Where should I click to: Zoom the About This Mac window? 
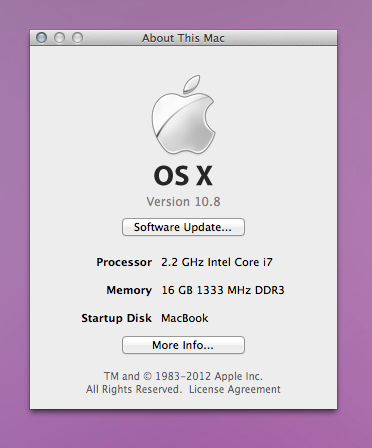pyautogui.click(x=78, y=38)
